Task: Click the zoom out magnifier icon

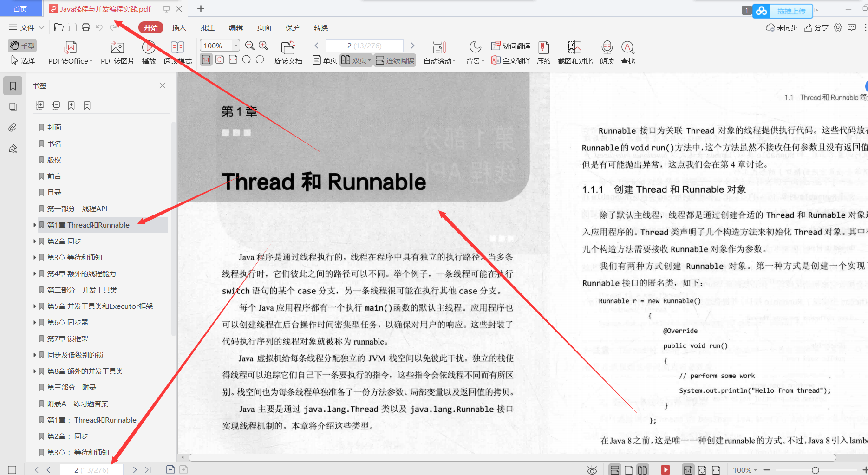Action: (249, 46)
